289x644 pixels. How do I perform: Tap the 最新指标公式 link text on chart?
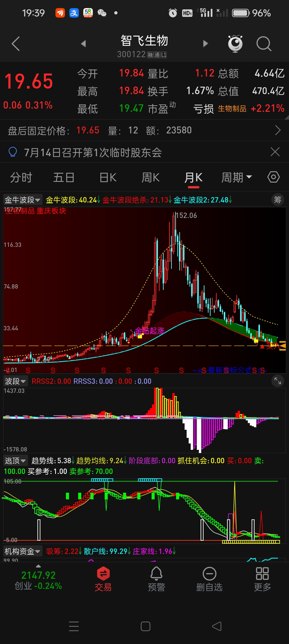click(x=230, y=370)
